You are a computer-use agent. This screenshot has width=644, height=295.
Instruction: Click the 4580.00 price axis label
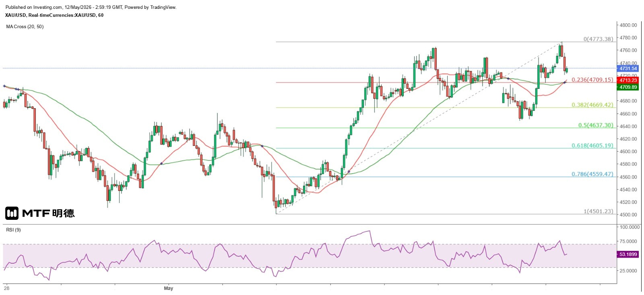pyautogui.click(x=628, y=164)
